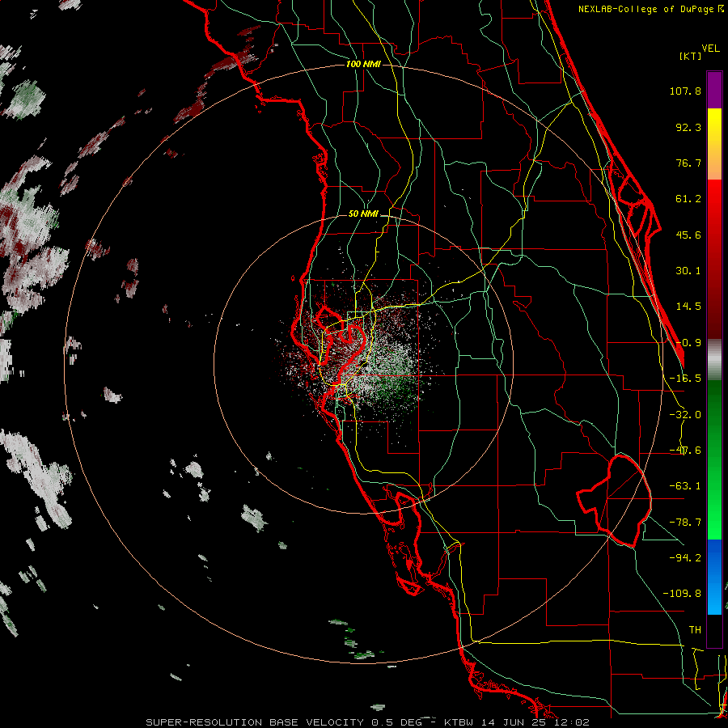Click the 14.5 velocity label
The image size is (728, 728).
coord(688,307)
